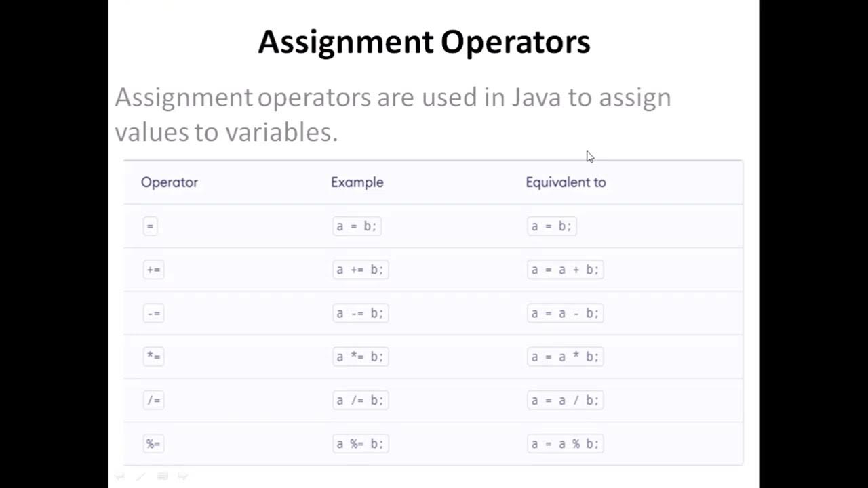The height and width of the screenshot is (488, 868).
Task: Select the %= operator cell
Action: pos(153,444)
